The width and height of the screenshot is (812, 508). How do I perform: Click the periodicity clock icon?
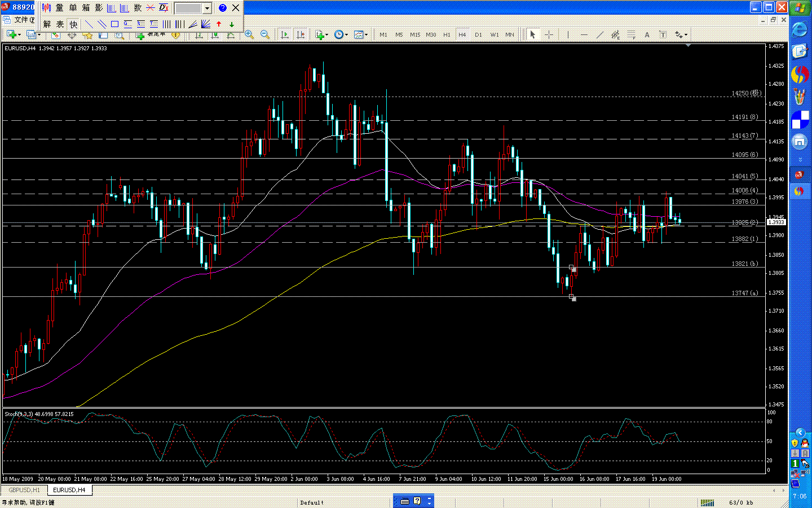[338, 35]
